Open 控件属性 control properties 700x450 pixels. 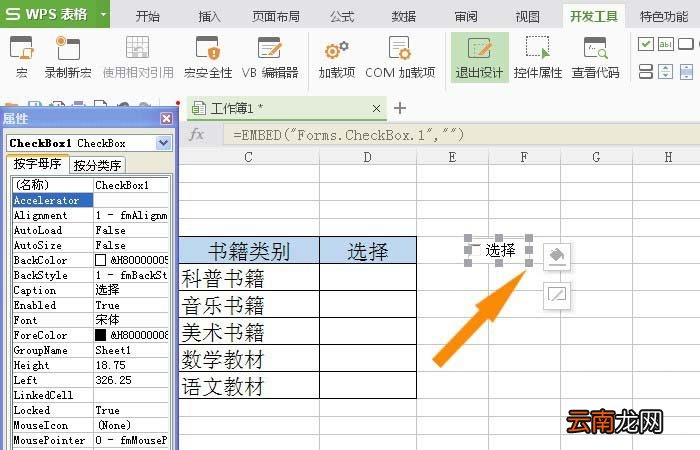tap(538, 58)
